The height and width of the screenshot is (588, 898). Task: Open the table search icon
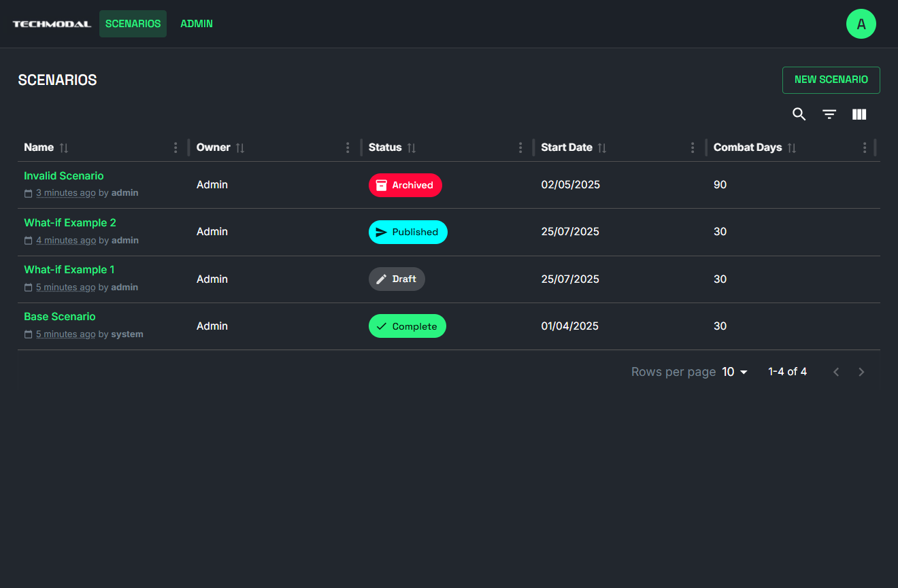[x=799, y=114]
